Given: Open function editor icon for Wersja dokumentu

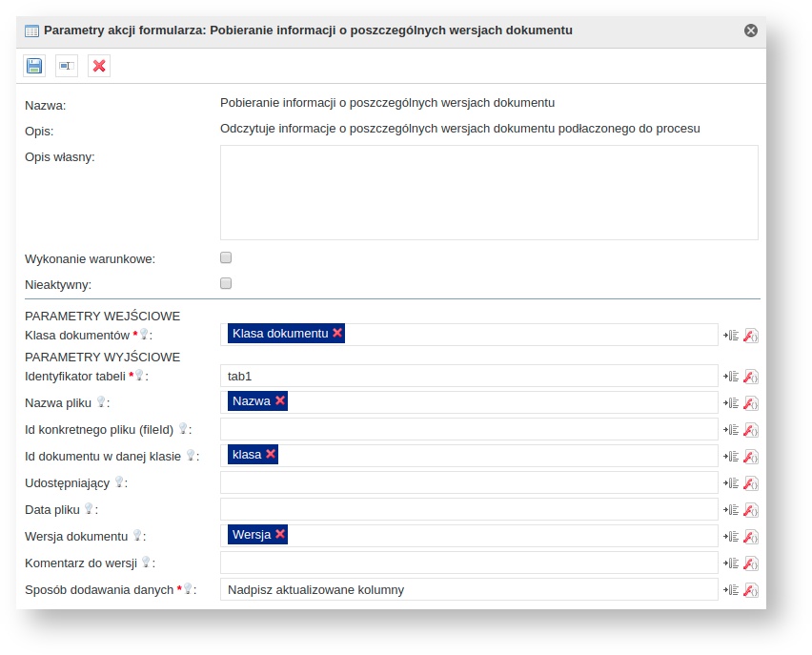Looking at the screenshot, I should (x=751, y=537).
